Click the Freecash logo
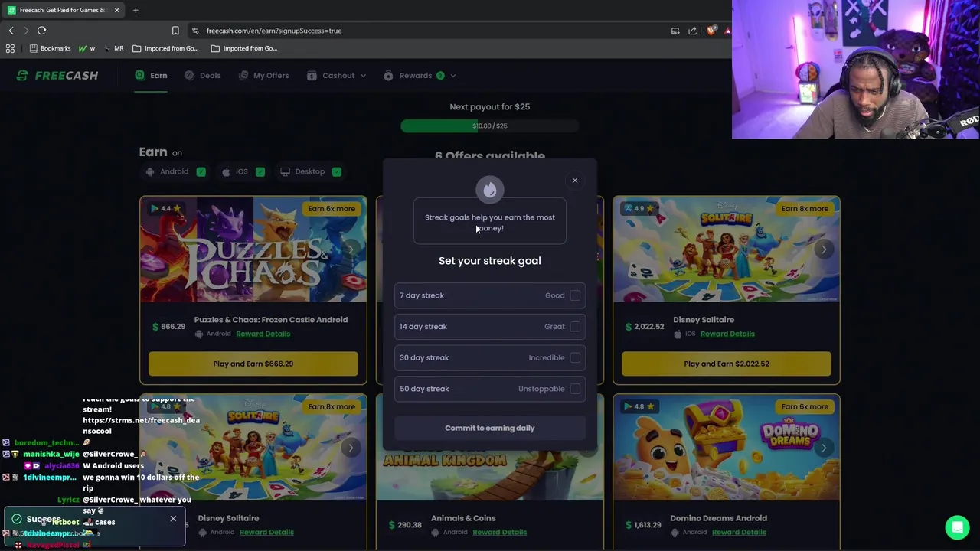 57,76
